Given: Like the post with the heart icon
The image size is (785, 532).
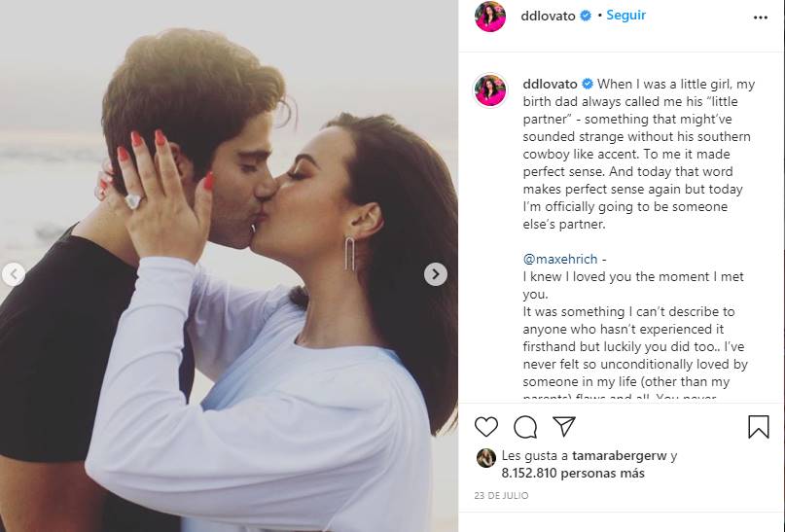Looking at the screenshot, I should [x=486, y=427].
